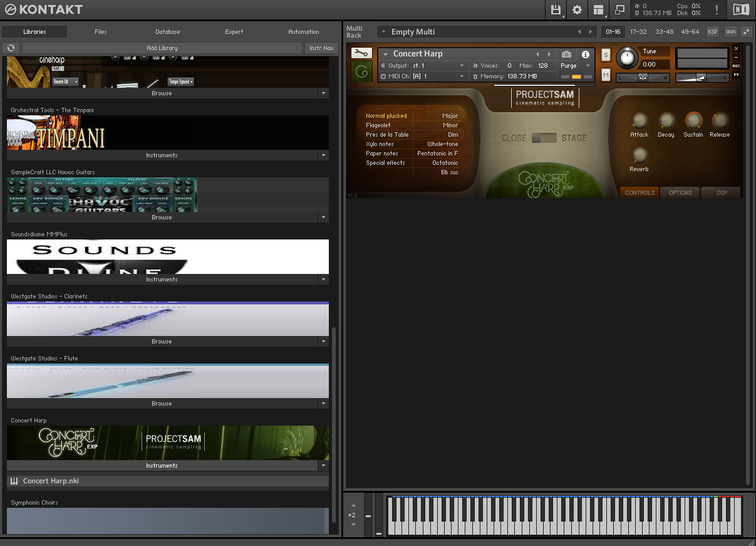
Task: Expand Westgate Studios Flute library options arrow
Action: (323, 404)
